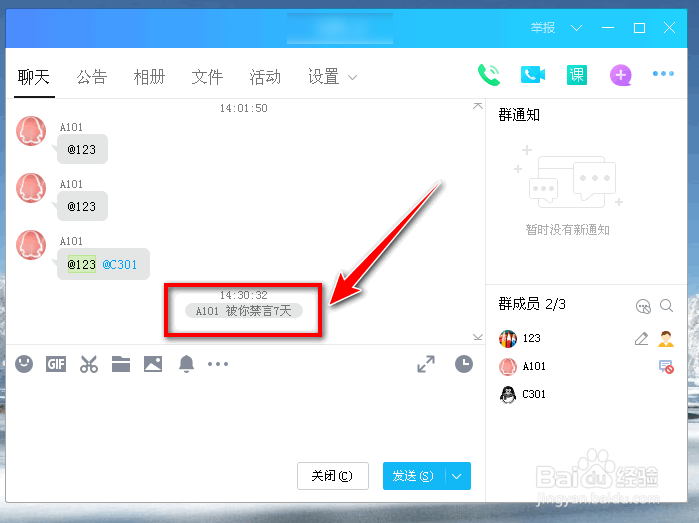Open title bar dropdown chevron

pos(576,28)
